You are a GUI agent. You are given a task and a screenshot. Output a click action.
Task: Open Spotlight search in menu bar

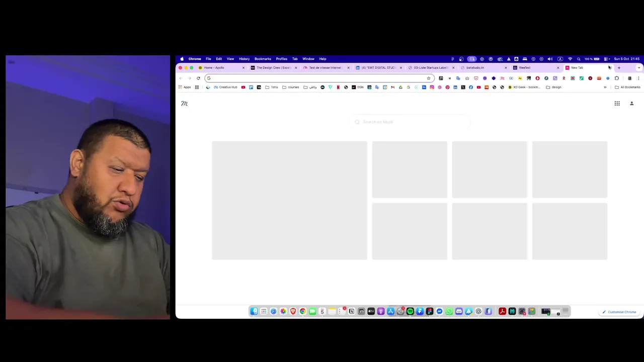click(579, 59)
